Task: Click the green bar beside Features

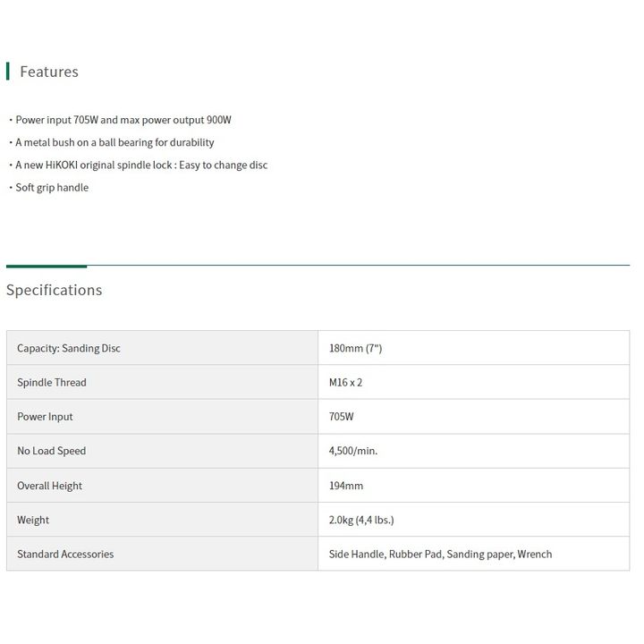Action: click(8, 72)
